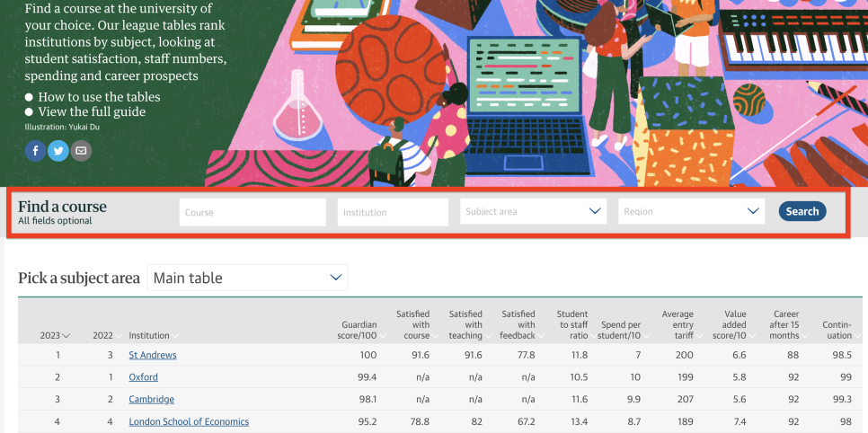Click the Search button
This screenshot has width=868, height=433.
pos(802,211)
